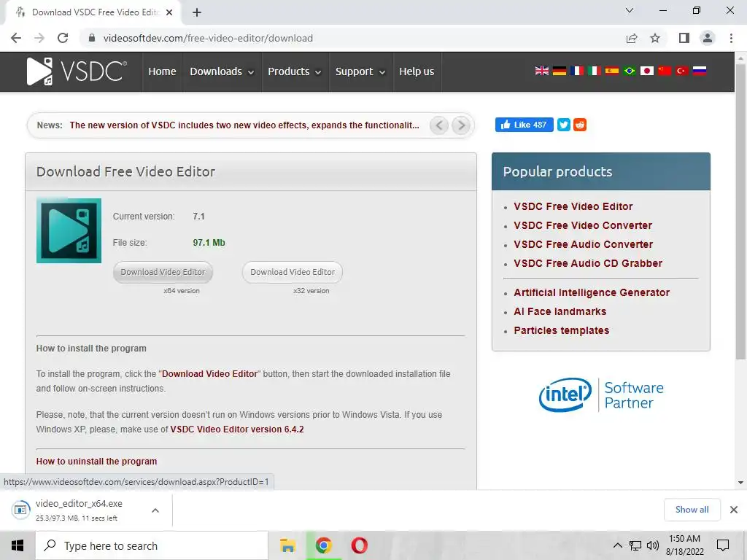This screenshot has height=560, width=747.
Task: Open the volume speaker tray icon
Action: 653,545
